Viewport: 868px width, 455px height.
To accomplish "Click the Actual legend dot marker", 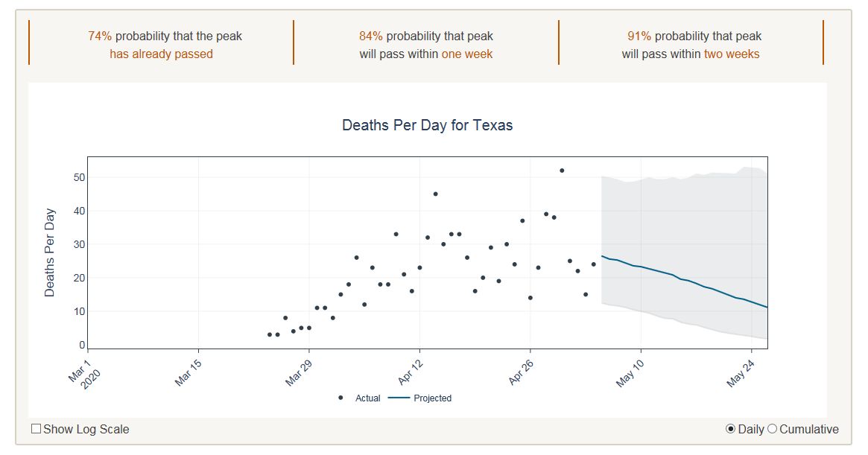I will (340, 398).
